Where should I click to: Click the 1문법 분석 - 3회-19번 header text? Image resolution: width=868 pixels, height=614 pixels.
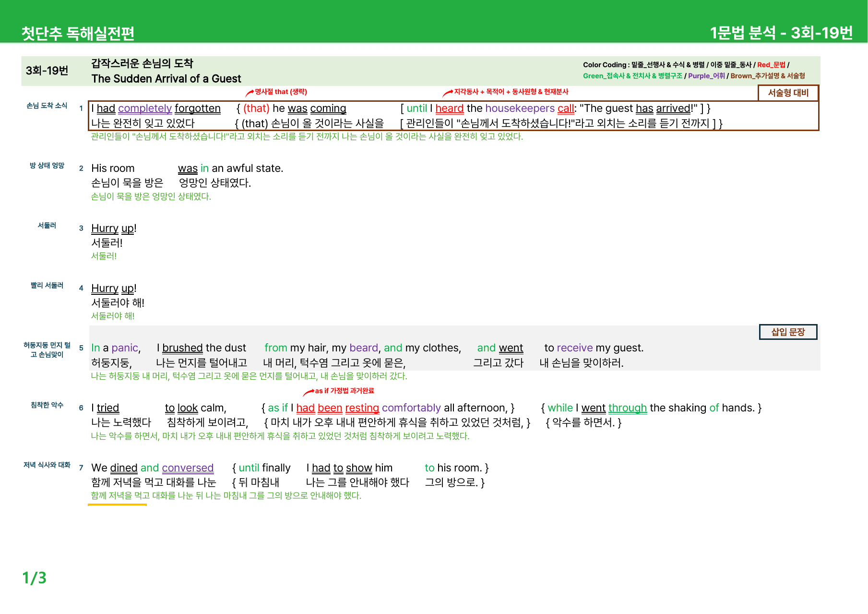point(781,33)
